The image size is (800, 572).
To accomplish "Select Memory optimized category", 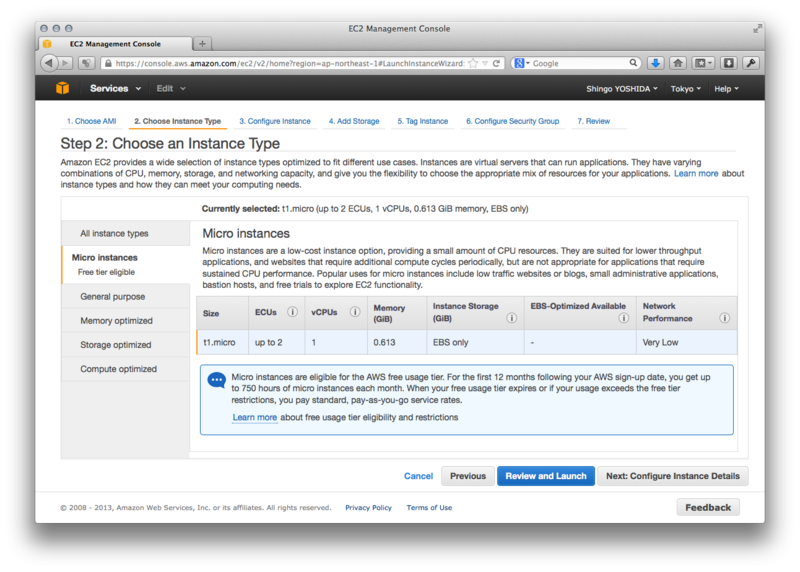I will [x=126, y=320].
